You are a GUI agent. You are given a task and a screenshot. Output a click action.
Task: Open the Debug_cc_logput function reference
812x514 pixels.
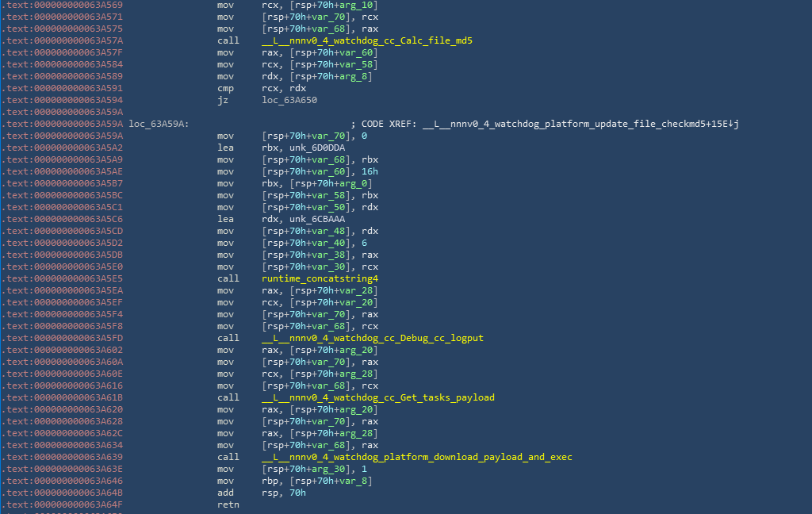click(x=372, y=338)
